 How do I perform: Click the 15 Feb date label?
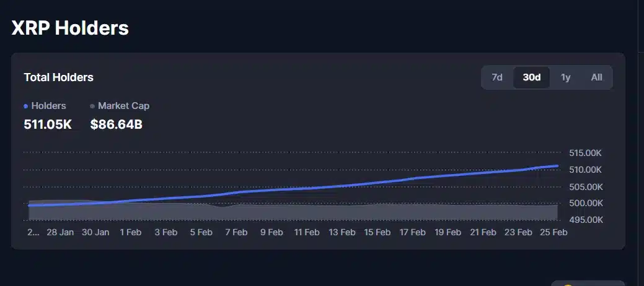[x=377, y=232]
